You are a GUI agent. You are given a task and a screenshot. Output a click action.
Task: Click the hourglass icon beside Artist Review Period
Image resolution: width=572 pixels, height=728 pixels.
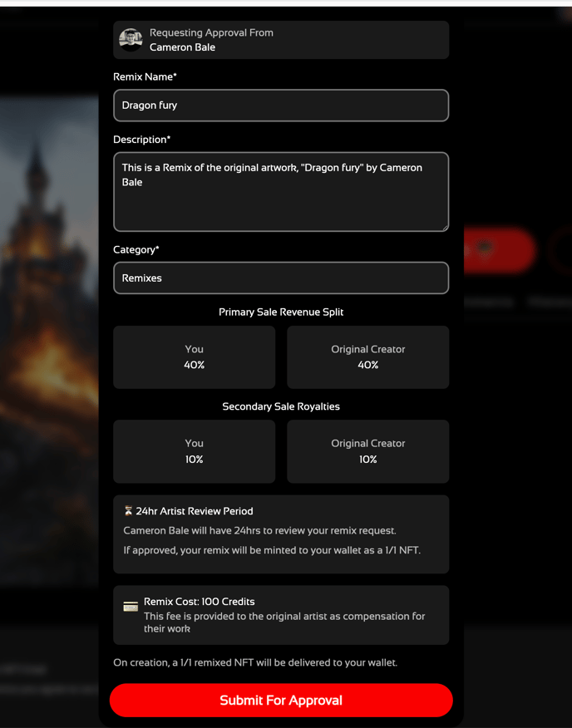point(128,511)
